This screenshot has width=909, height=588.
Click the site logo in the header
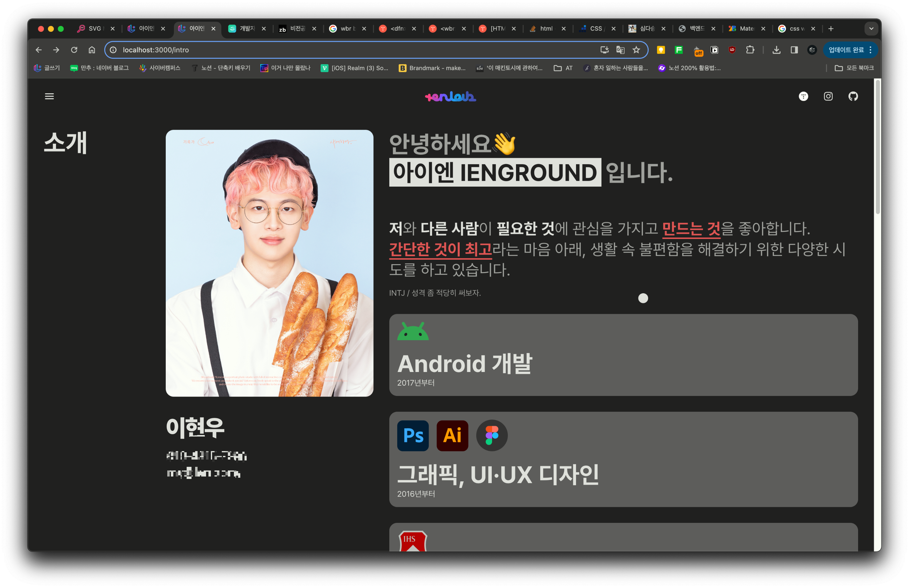pyautogui.click(x=450, y=97)
